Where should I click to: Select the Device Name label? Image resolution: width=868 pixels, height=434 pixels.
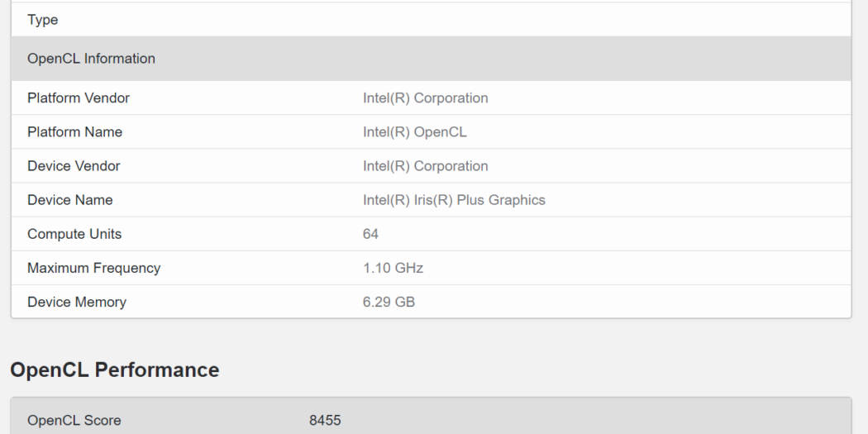(70, 200)
